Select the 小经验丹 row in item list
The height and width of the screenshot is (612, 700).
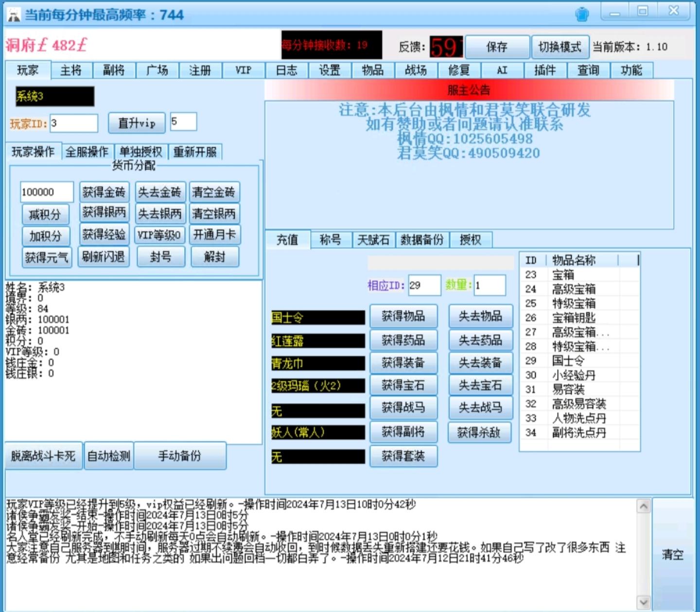579,375
